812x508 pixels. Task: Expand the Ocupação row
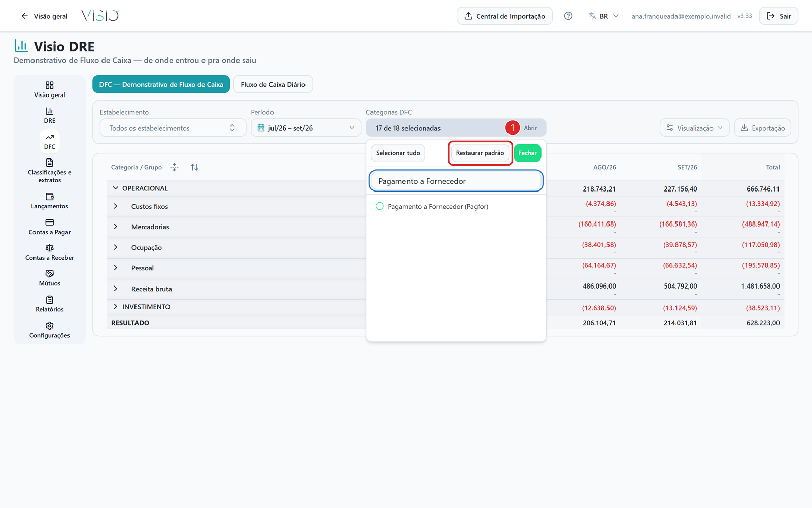coord(116,247)
